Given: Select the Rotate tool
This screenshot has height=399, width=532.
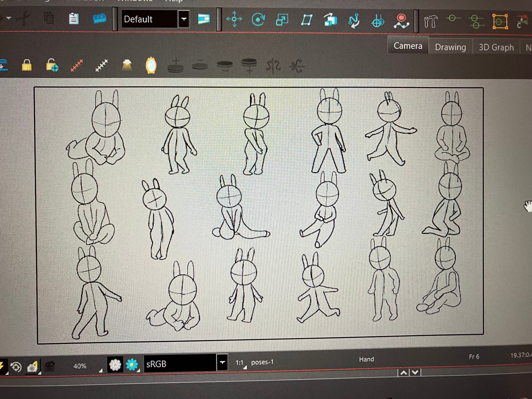Looking at the screenshot, I should click(x=258, y=20).
